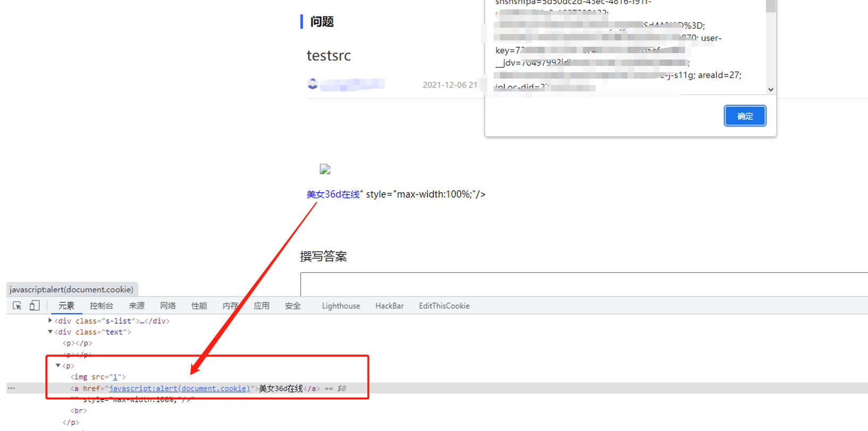Image resolution: width=868 pixels, height=431 pixels.
Task: Open the 元素 tab in DevTools
Action: [66, 306]
